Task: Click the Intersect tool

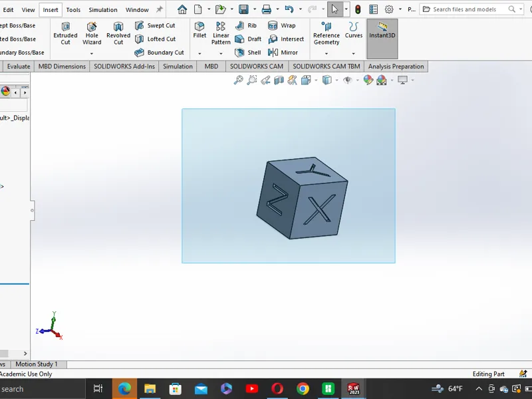Action: 286,39
